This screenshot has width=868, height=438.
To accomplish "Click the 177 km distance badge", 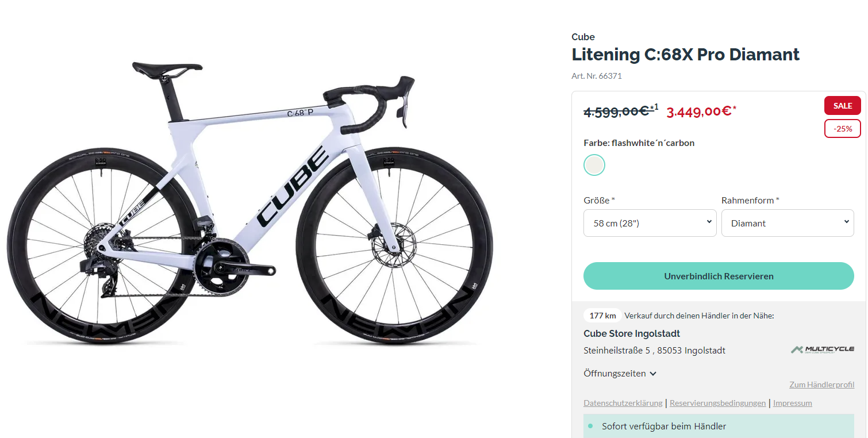I will (602, 316).
